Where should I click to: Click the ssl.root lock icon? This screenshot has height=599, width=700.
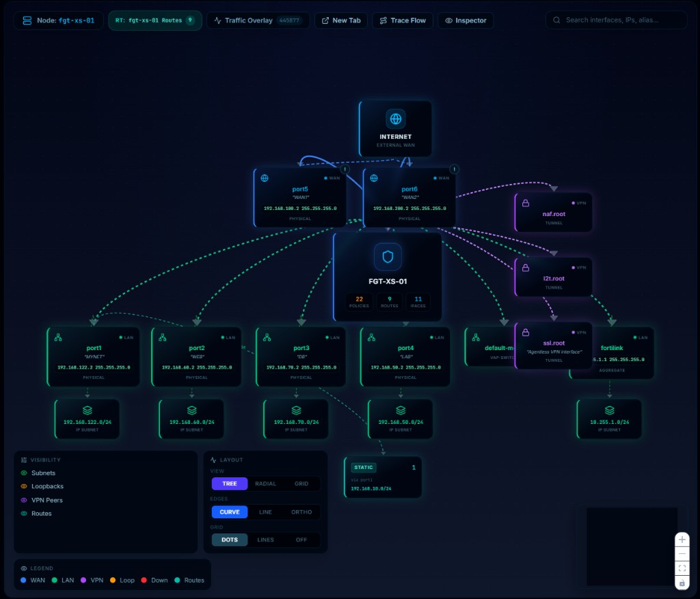(x=526, y=332)
